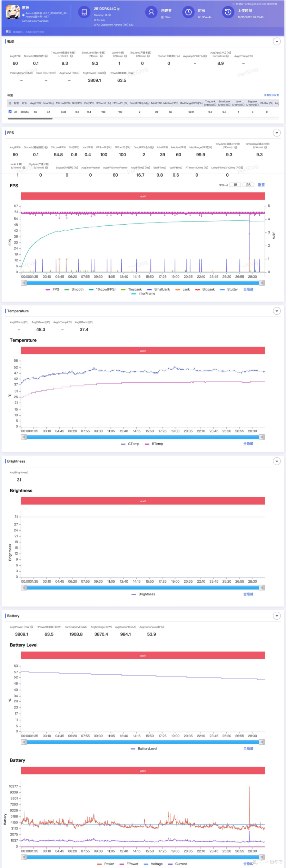
Task: Toggle BatteryLevel series in legend
Action: [x=144, y=749]
